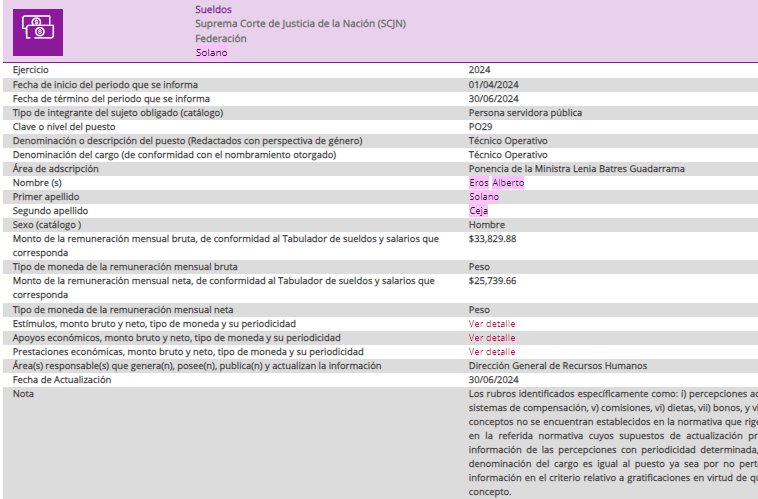Click the Sueldos header title
The height and width of the screenshot is (499, 758).
213,9
